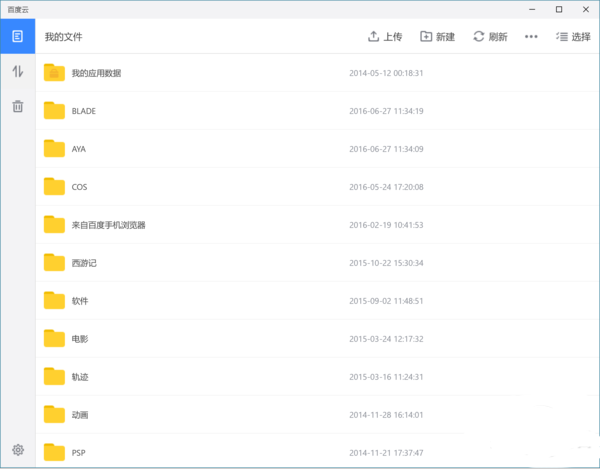Click the 新建 new folder button

pyautogui.click(x=437, y=37)
